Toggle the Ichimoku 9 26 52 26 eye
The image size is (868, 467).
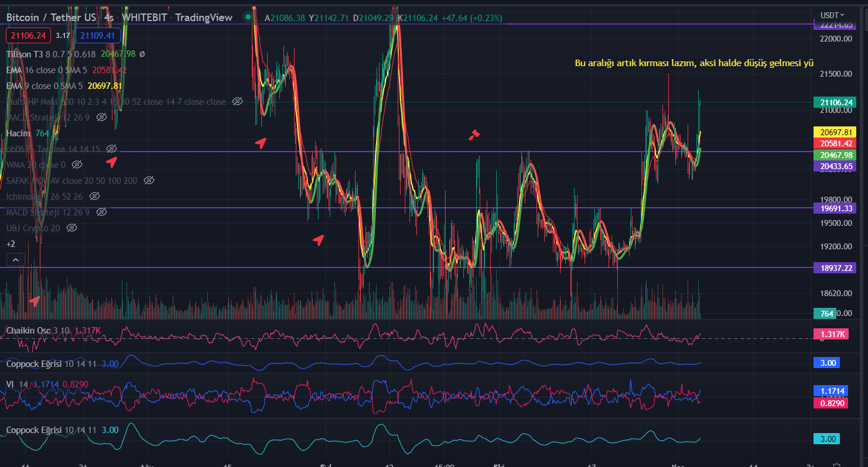tap(94, 196)
